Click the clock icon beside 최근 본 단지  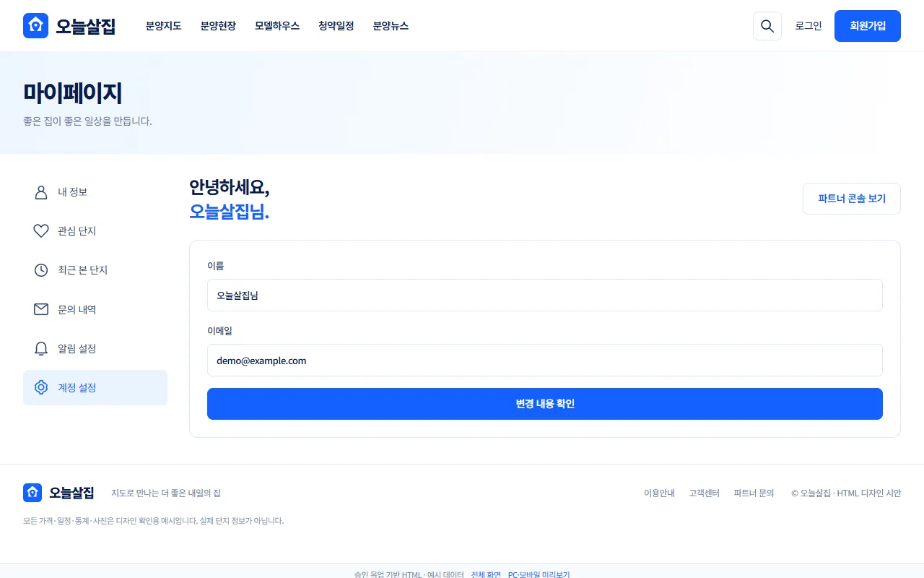tap(41, 270)
